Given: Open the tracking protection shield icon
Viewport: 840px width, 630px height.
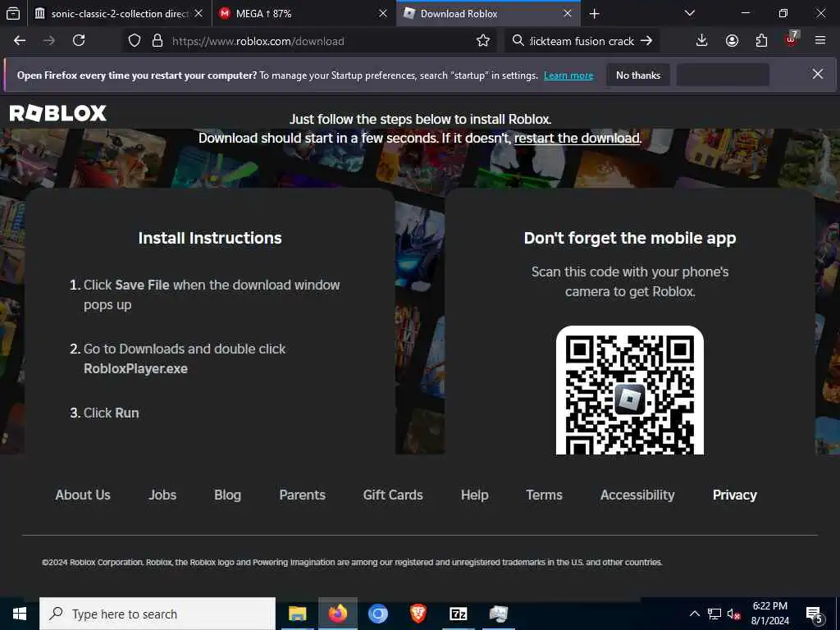Looking at the screenshot, I should (x=135, y=41).
